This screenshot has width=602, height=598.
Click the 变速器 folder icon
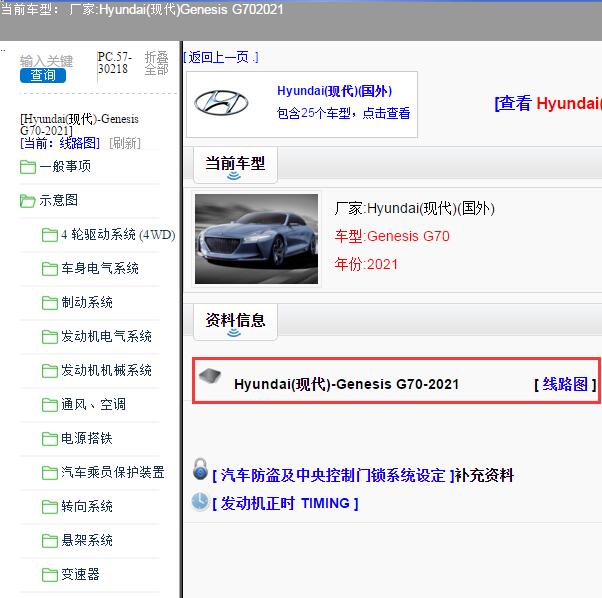click(x=50, y=575)
